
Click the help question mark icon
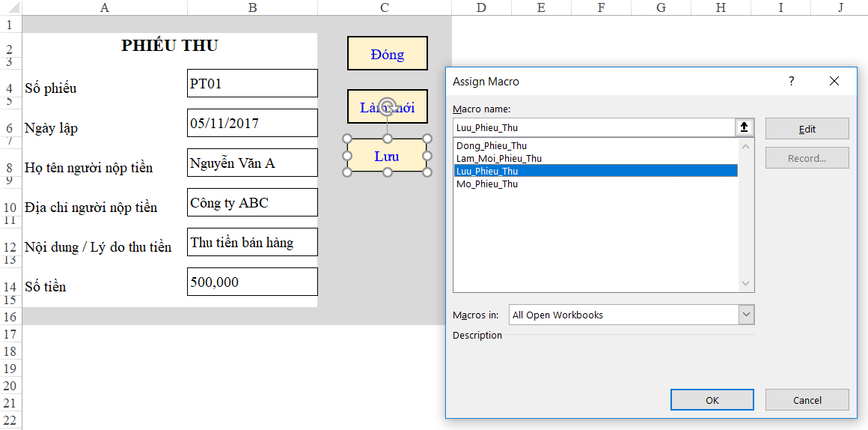[791, 82]
